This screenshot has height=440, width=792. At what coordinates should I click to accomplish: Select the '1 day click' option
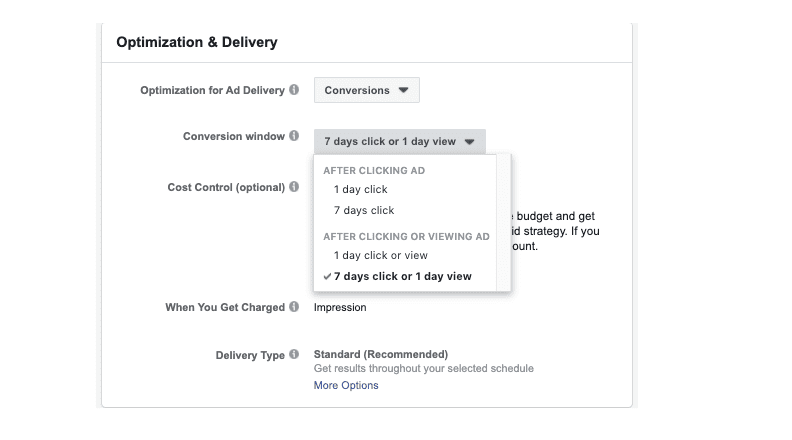click(360, 189)
